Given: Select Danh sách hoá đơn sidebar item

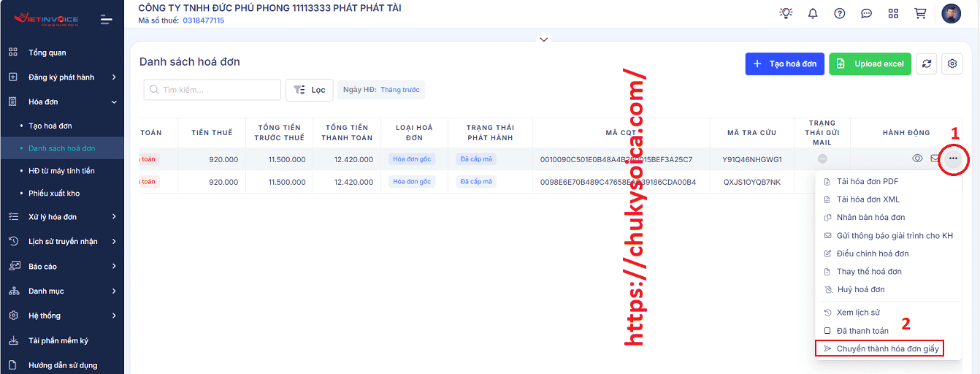Looking at the screenshot, I should tap(61, 148).
